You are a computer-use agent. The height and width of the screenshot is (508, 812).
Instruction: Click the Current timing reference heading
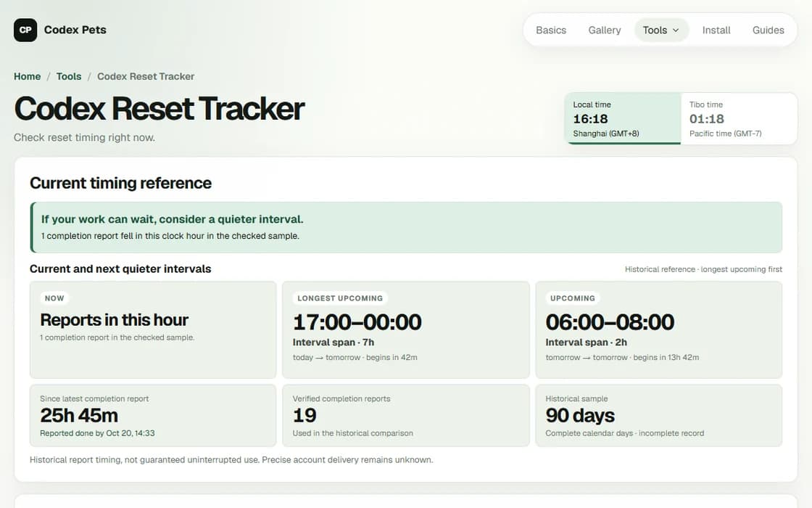[120, 183]
